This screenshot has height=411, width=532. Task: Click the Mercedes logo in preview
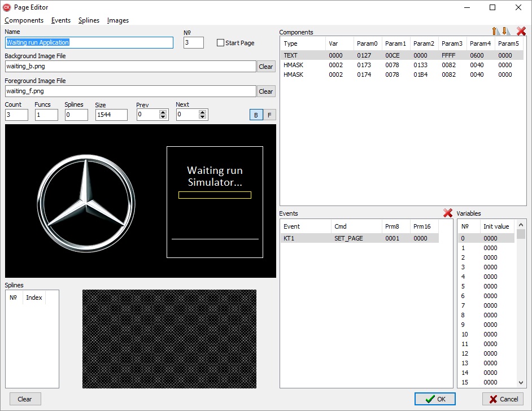pyautogui.click(x=86, y=203)
